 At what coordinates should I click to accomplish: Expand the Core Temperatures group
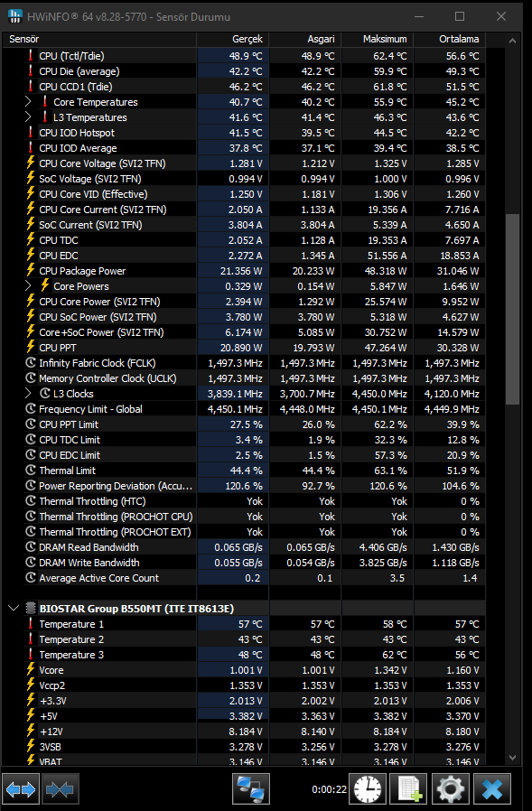pyautogui.click(x=29, y=102)
